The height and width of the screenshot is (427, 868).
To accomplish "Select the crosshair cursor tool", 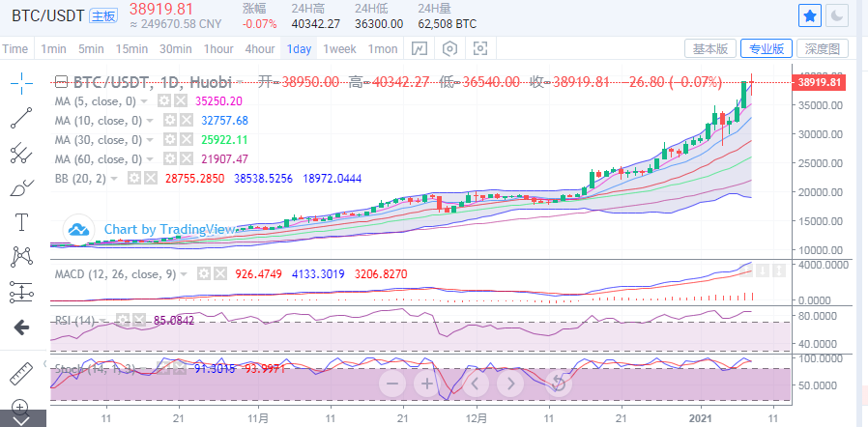I will (21, 83).
